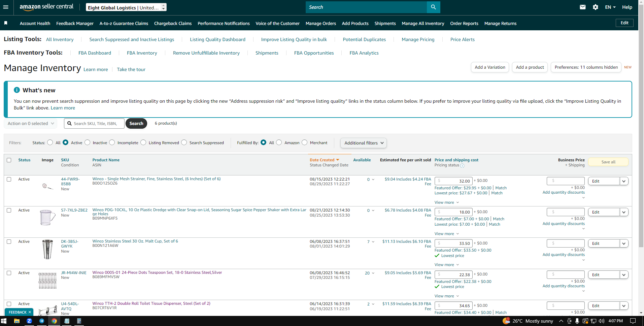Screen dimensions: 644x326
Task: Open the settings gear icon
Action: 596,7
